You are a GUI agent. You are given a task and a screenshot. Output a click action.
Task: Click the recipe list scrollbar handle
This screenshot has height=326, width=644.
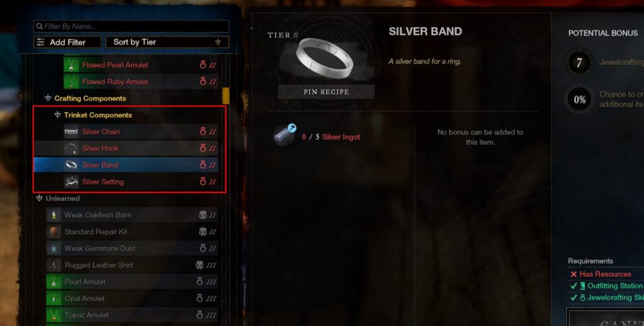click(226, 96)
